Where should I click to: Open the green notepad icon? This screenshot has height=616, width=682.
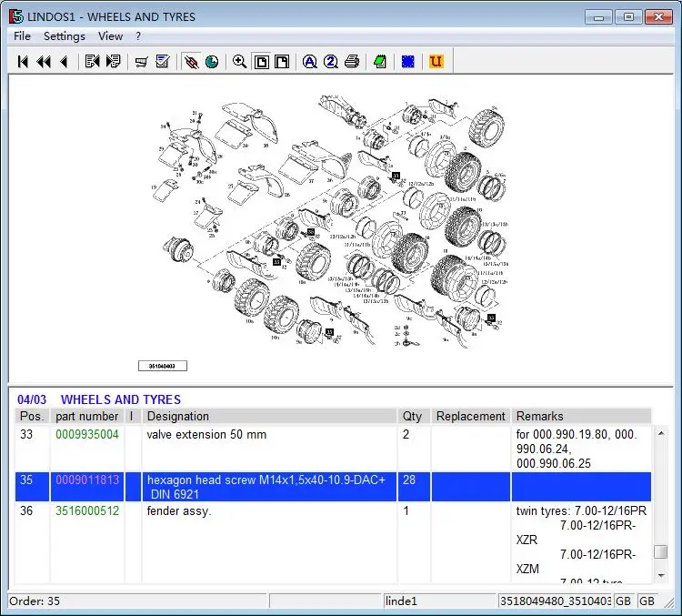tap(380, 62)
